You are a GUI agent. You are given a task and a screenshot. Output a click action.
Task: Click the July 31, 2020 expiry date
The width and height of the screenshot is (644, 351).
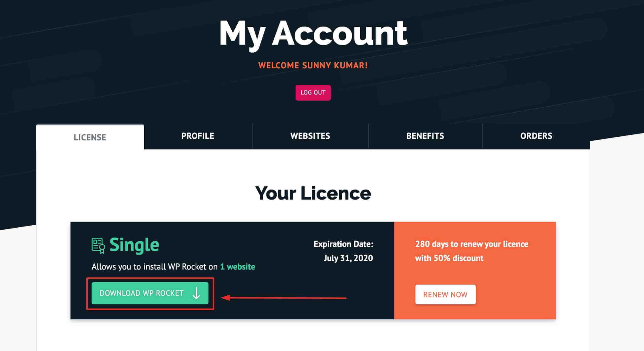click(348, 258)
